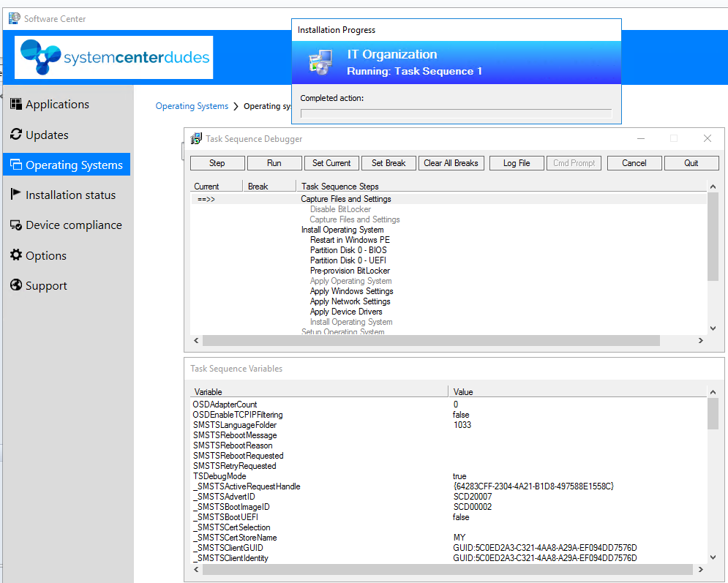Open the Log File button
Viewport: 728px width, 583px height.
517,163
